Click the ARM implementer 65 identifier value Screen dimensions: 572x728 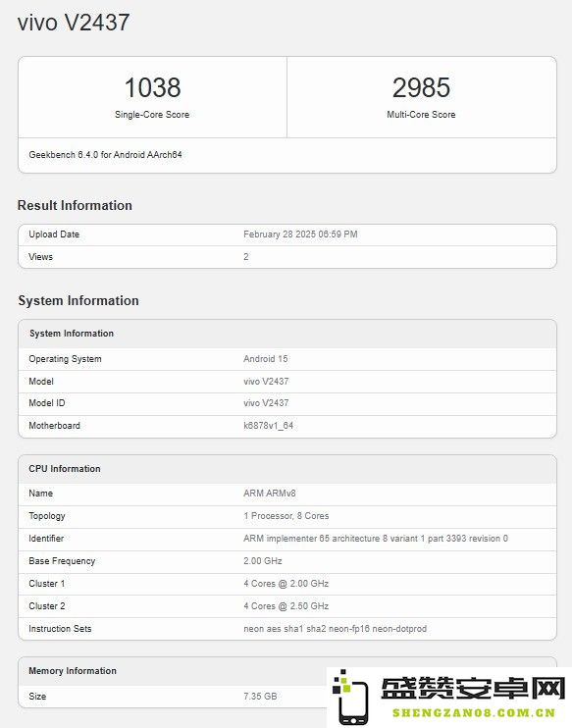point(376,538)
